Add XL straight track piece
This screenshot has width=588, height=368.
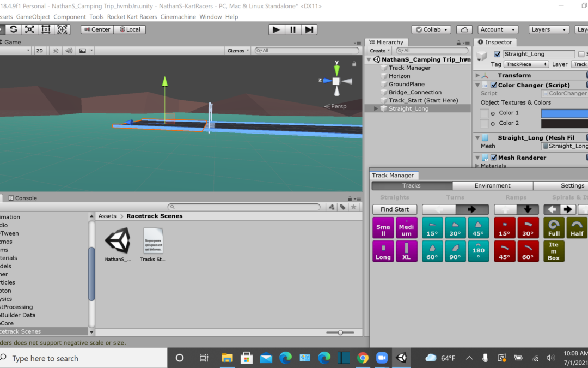407,251
